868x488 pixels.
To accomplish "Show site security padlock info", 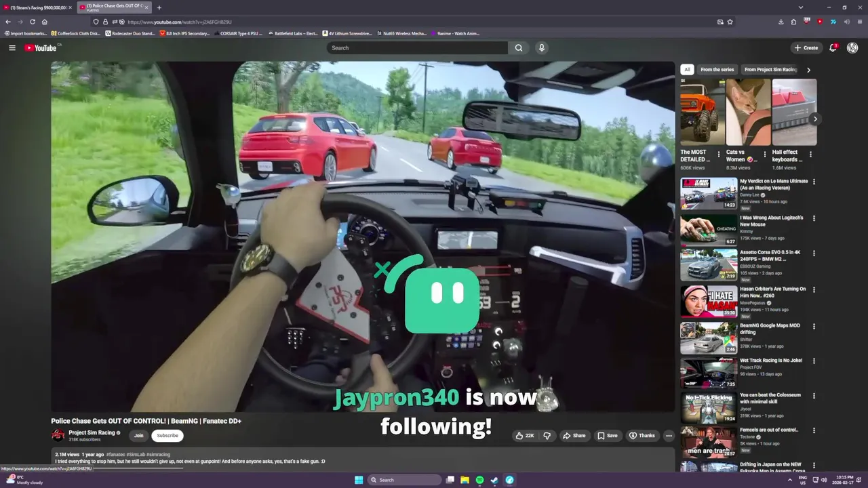I will (105, 22).
